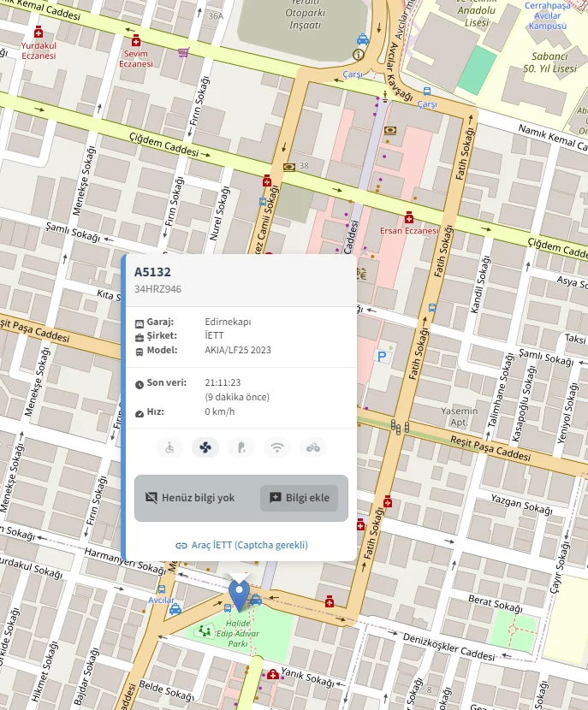Click the shopping cart market icon

click(183, 52)
